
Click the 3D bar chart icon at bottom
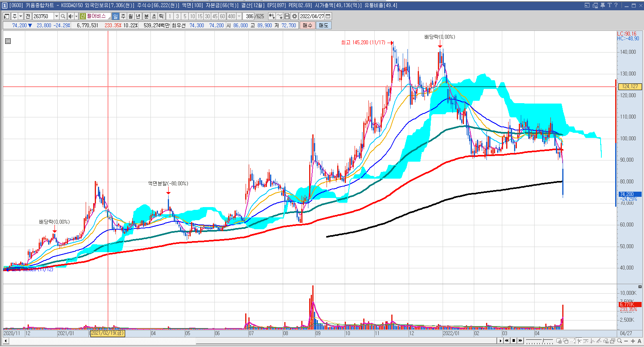606,341
